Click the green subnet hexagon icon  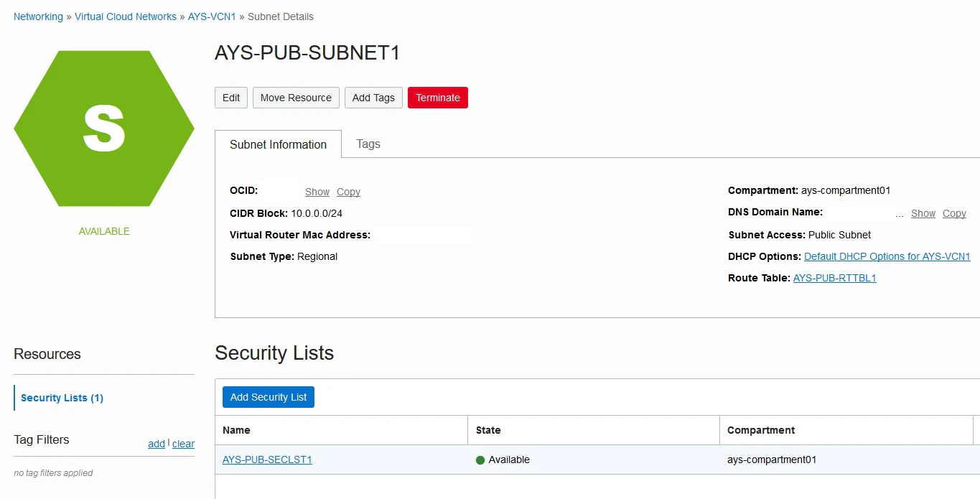(x=104, y=129)
